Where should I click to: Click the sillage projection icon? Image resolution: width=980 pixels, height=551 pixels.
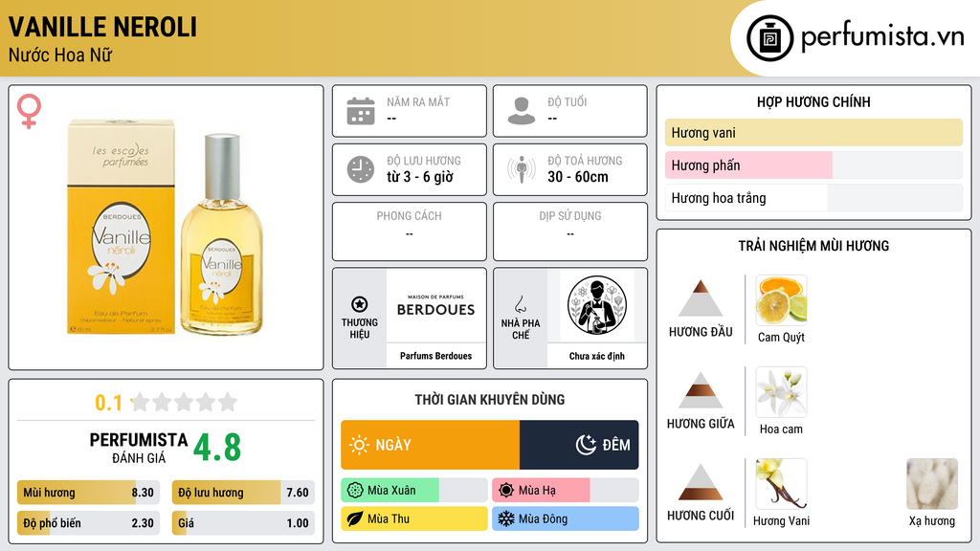tap(522, 169)
